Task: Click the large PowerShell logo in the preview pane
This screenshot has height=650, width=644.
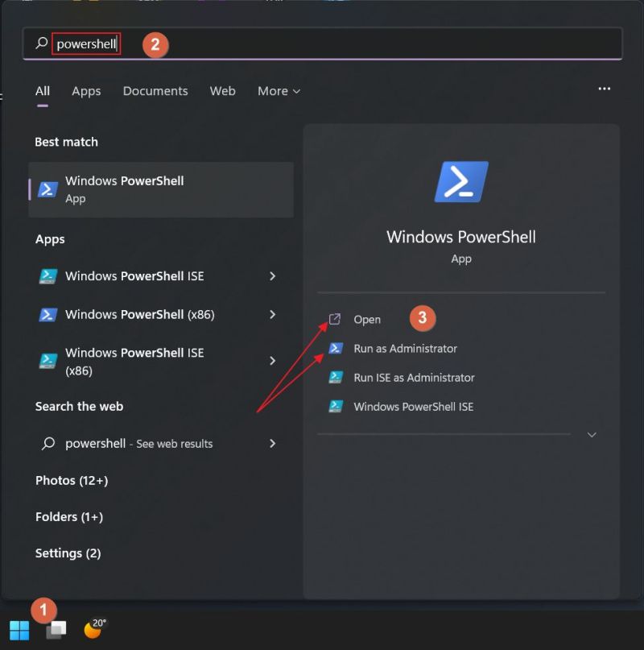Action: pyautogui.click(x=460, y=181)
